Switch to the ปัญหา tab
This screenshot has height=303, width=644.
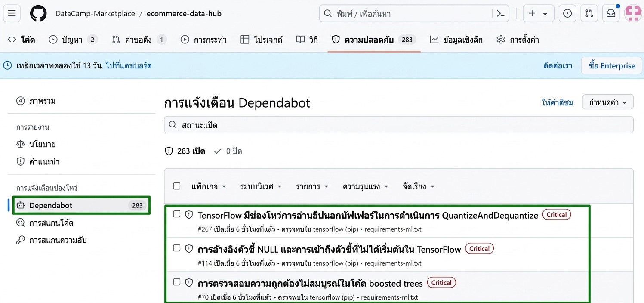pyautogui.click(x=73, y=40)
